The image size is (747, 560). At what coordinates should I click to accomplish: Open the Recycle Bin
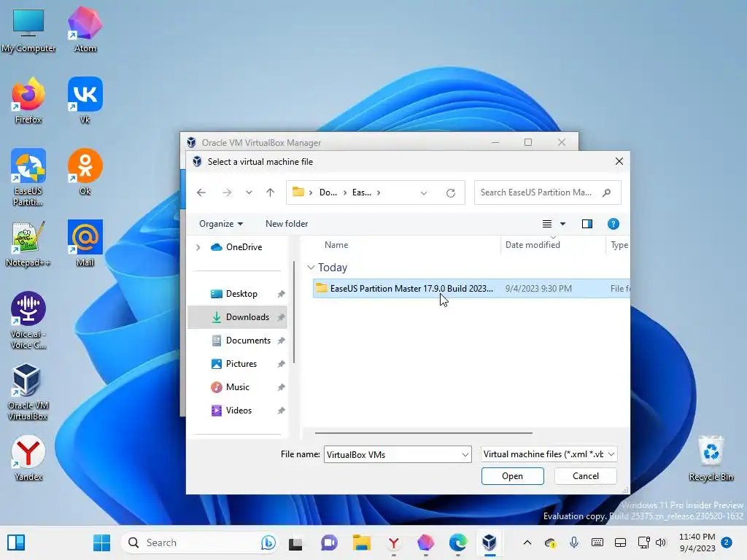(711, 458)
